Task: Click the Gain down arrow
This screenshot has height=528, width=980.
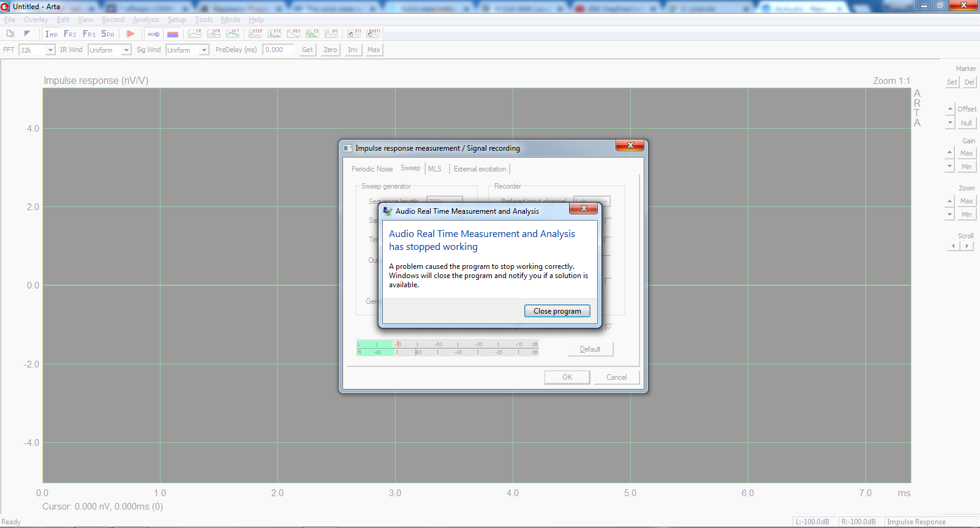Action: tap(950, 166)
